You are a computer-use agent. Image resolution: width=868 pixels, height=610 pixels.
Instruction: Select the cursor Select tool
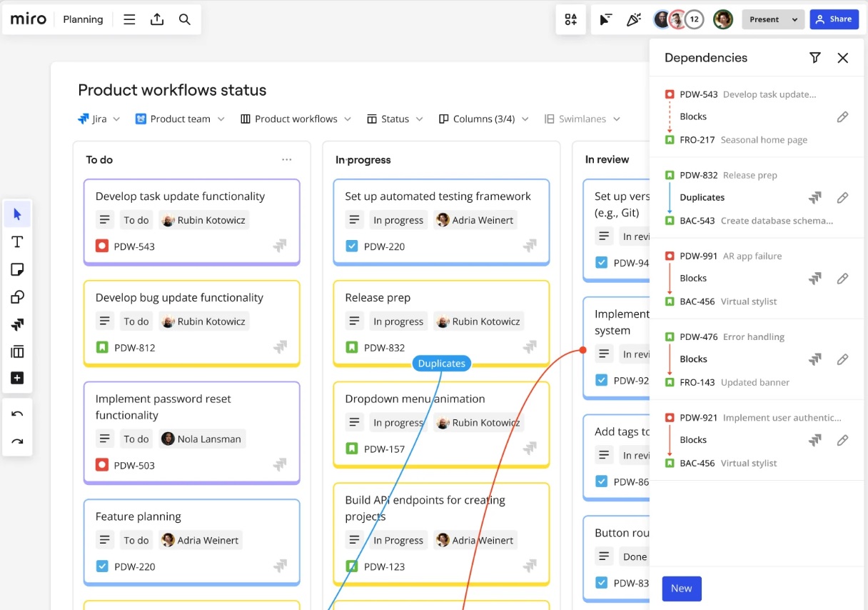[17, 214]
